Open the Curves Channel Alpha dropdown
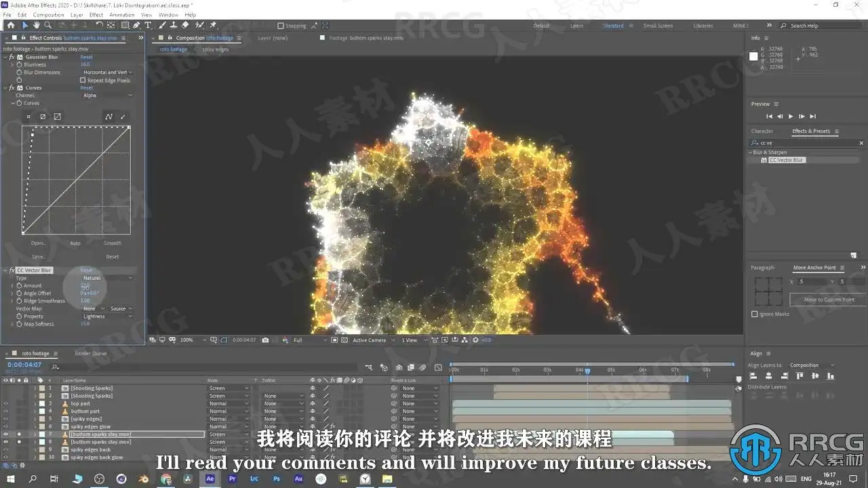The image size is (868, 488). (x=107, y=96)
